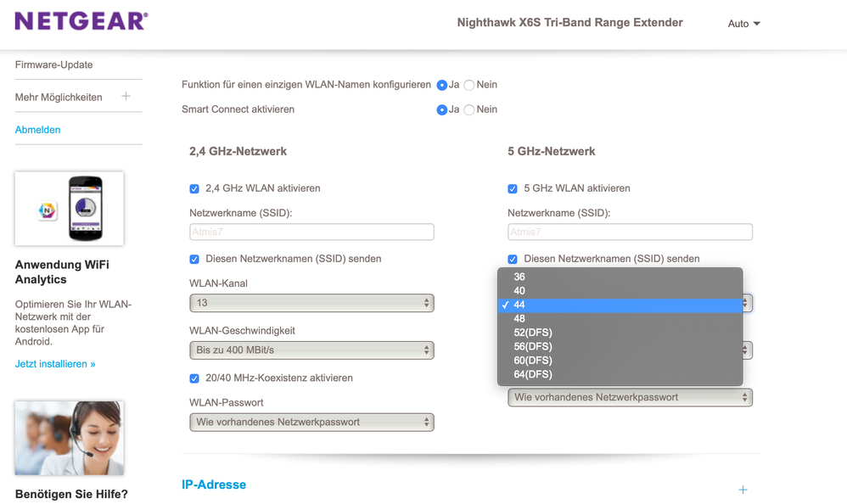Screen dimensions: 847x504
Task: Click Jetzt installieren link
Action: 55,364
